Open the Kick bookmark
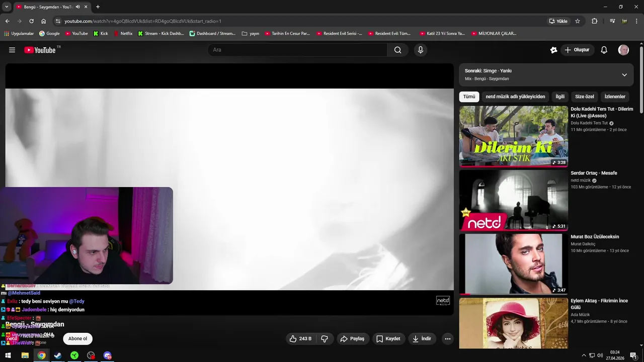Image resolution: width=644 pixels, height=362 pixels. 101,33
